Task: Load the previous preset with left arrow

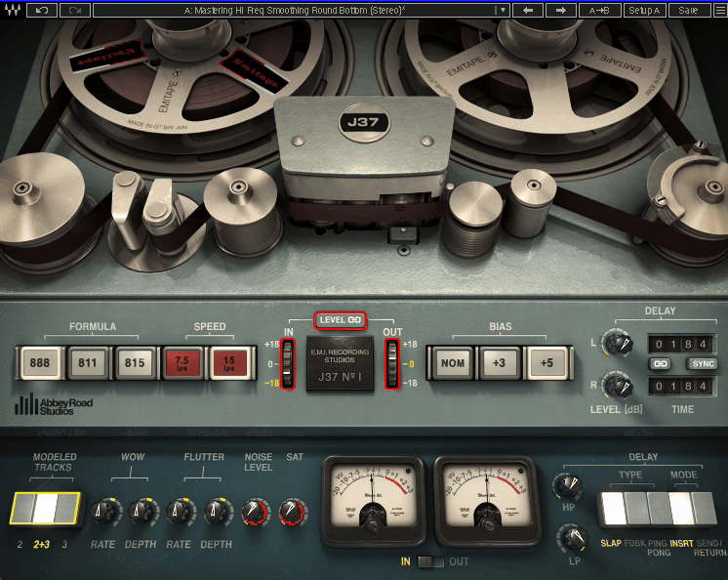Action: pos(527,10)
